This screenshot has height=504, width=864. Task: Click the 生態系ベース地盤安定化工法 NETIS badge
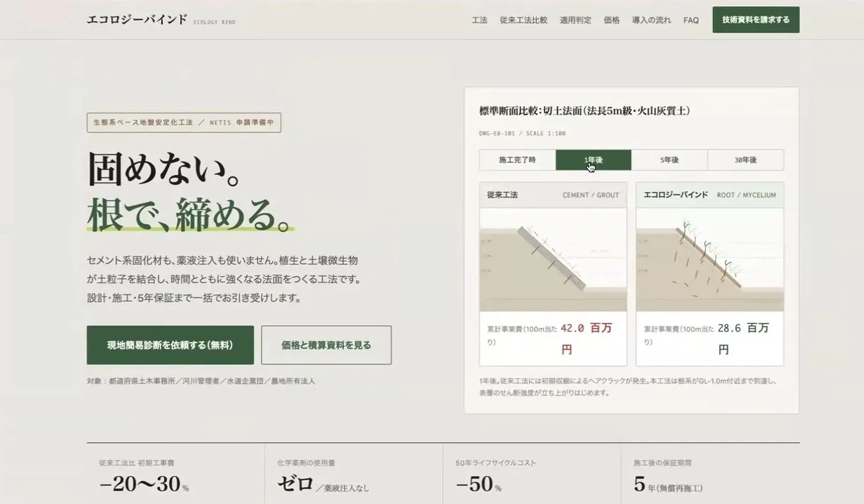pyautogui.click(x=184, y=122)
